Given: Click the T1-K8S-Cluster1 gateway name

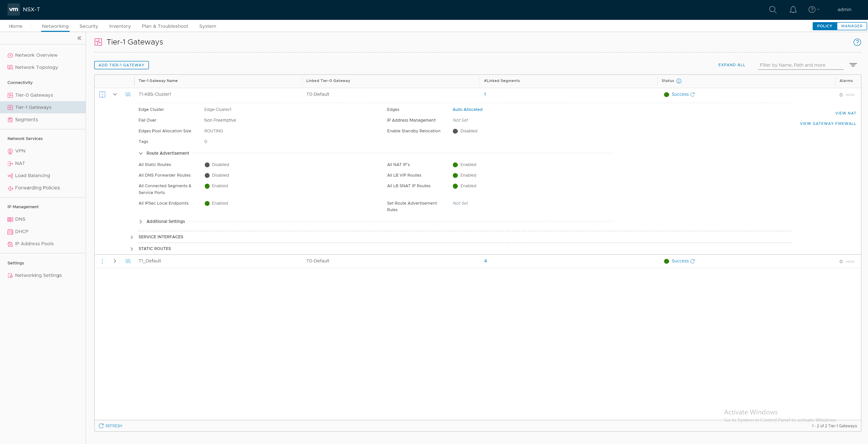Looking at the screenshot, I should click(x=155, y=94).
